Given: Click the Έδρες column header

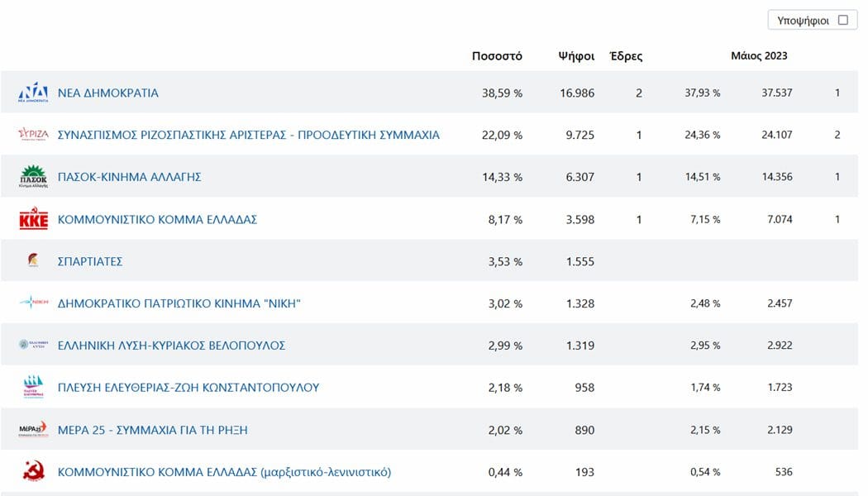Looking at the screenshot, I should click(626, 56).
